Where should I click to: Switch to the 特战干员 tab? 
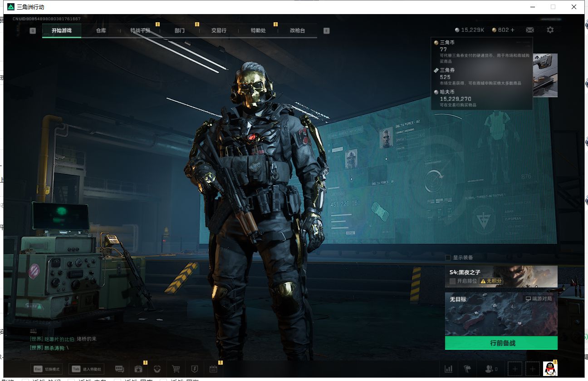tap(140, 30)
